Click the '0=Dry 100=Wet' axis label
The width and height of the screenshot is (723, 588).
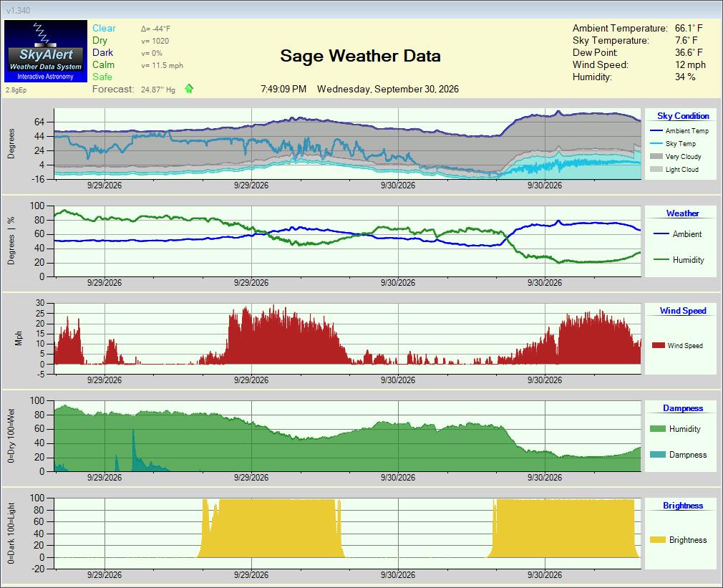point(11,436)
